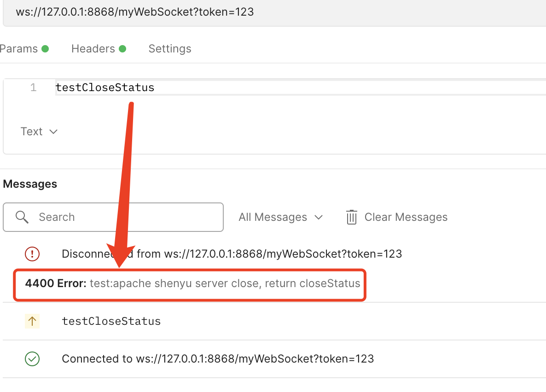The width and height of the screenshot is (546, 392).
Task: Open the Params tab
Action: [23, 49]
